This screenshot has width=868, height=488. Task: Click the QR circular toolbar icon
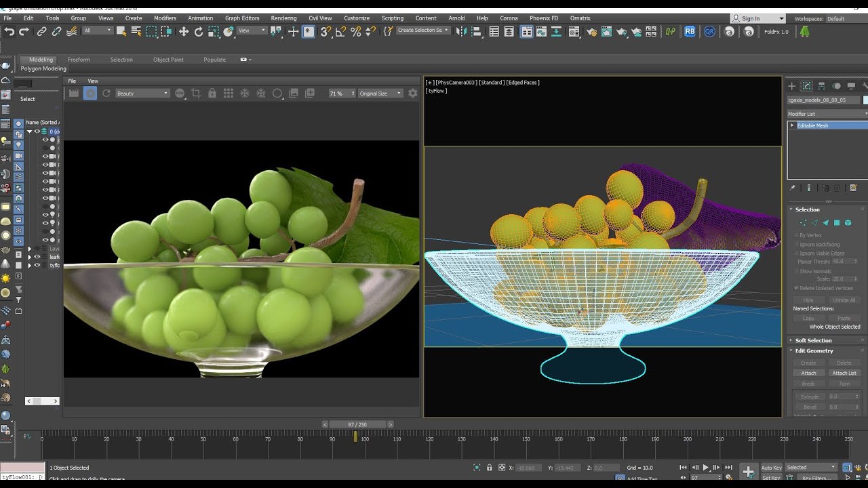709,31
